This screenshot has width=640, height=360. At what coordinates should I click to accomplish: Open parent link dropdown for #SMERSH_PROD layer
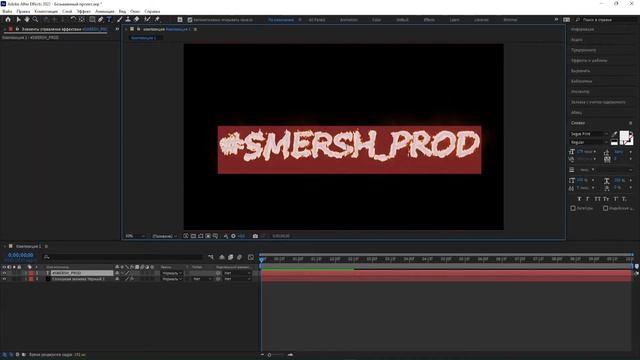pos(237,273)
